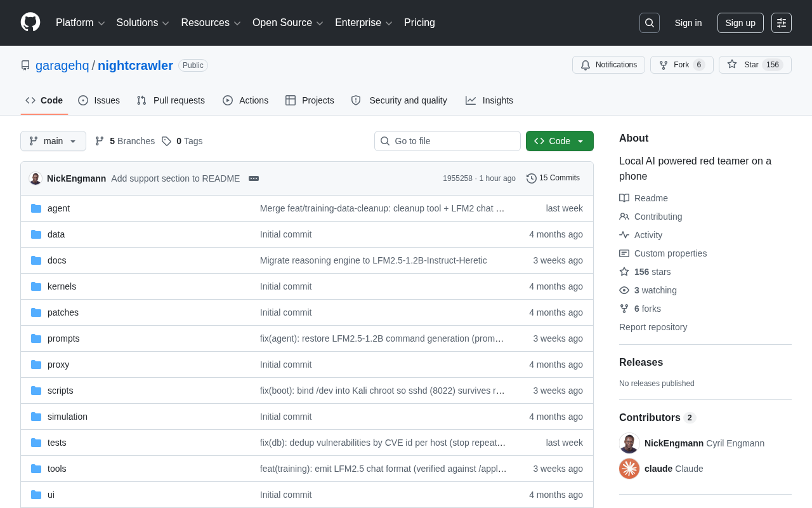Expand commit message ellipsis button
The image size is (812, 508).
click(x=254, y=178)
